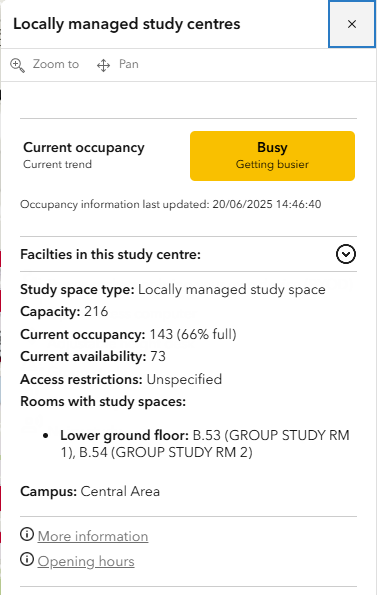Click the Lower ground floor rooms entry
Viewport: 377px width, 595px height.
pyautogui.click(x=205, y=444)
